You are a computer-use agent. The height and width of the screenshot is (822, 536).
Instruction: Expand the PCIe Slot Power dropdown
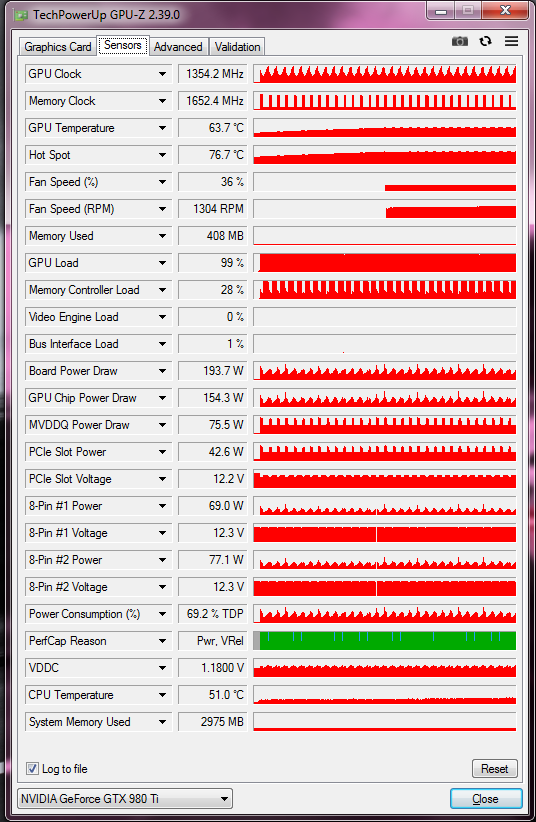pyautogui.click(x=163, y=452)
